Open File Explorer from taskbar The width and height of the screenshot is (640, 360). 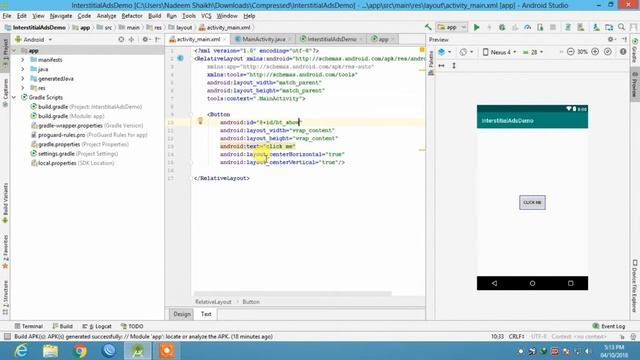click(50, 351)
